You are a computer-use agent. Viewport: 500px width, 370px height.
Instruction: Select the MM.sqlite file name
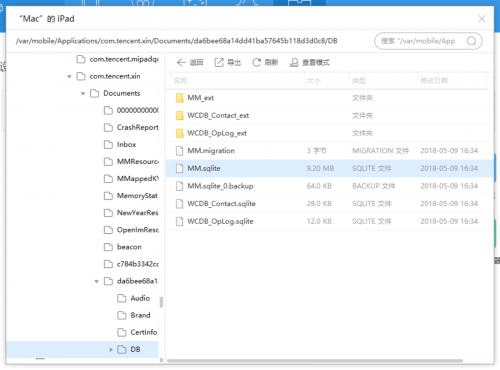point(204,168)
